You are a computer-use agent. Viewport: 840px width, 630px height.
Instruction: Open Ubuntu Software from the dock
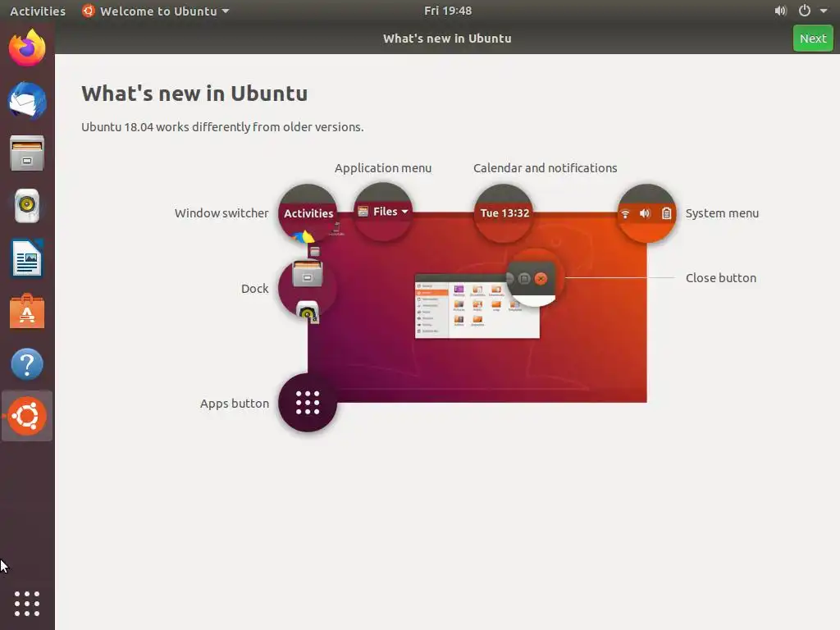27,311
